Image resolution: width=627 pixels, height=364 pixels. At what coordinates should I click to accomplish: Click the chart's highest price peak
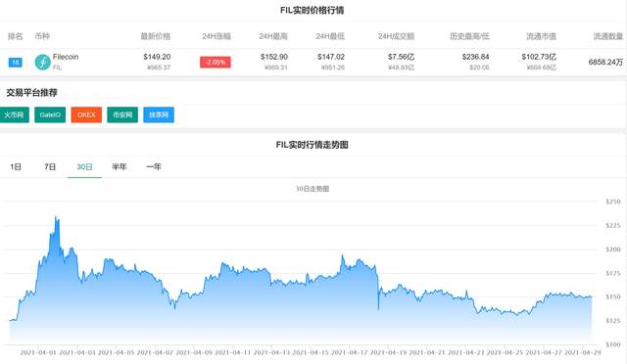click(56, 217)
